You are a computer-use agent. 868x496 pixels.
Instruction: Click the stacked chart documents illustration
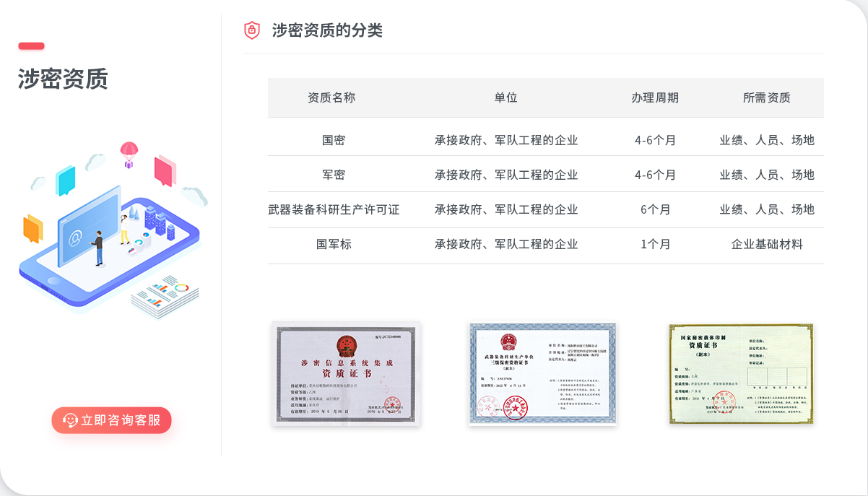[x=166, y=297]
